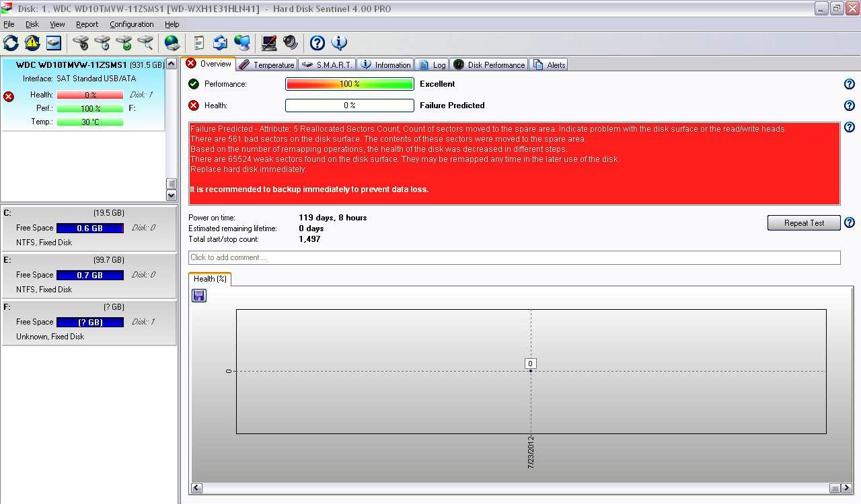Image resolution: width=861 pixels, height=504 pixels.
Task: Open the Report menu
Action: click(x=87, y=24)
